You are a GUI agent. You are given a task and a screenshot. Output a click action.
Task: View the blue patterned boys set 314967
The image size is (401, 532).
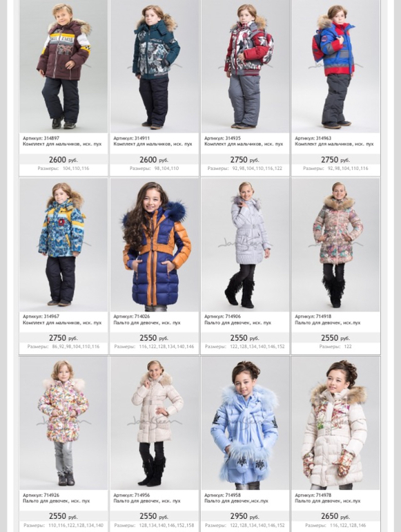63,245
